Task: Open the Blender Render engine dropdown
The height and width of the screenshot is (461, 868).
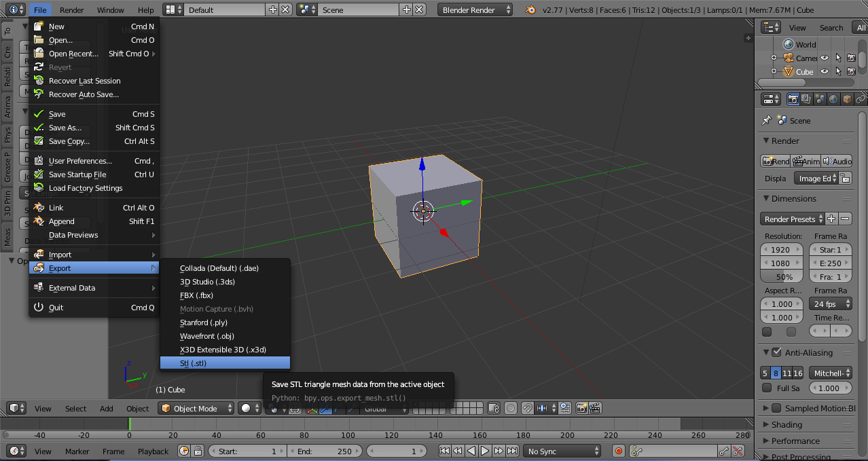Action: click(x=475, y=10)
